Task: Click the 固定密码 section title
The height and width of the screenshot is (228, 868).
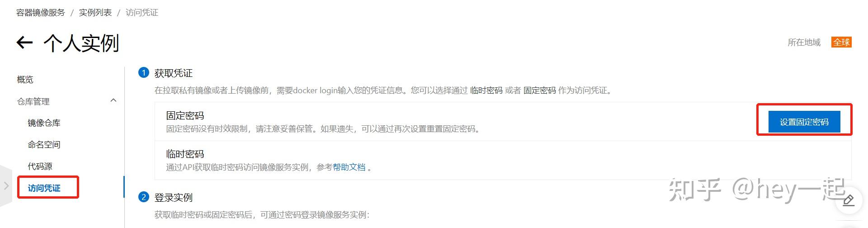Action: pyautogui.click(x=185, y=115)
